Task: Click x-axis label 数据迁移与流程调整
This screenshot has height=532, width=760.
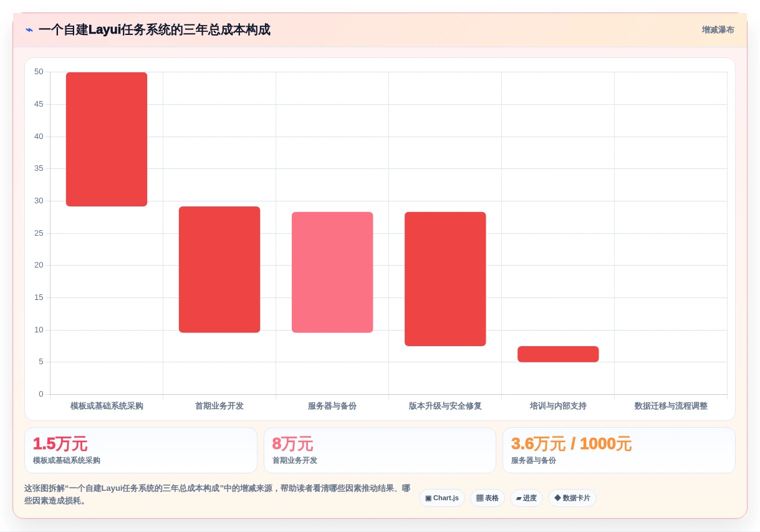Action: (671, 406)
